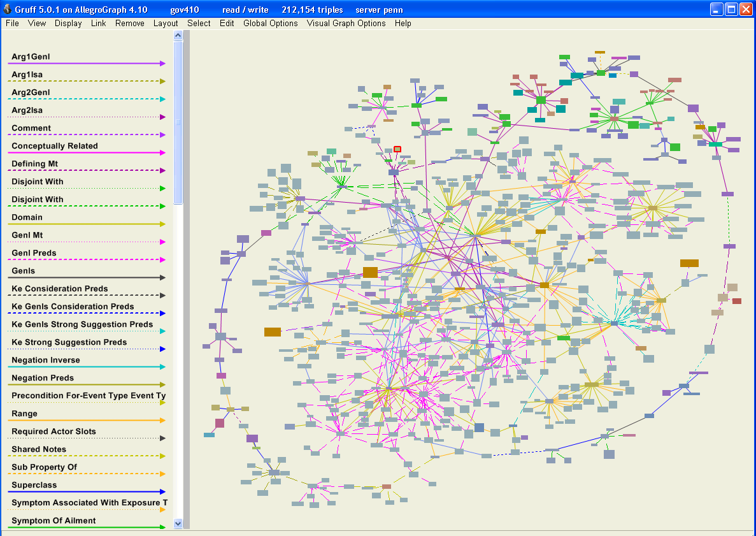Open the File menu
756x536 pixels.
tap(12, 23)
